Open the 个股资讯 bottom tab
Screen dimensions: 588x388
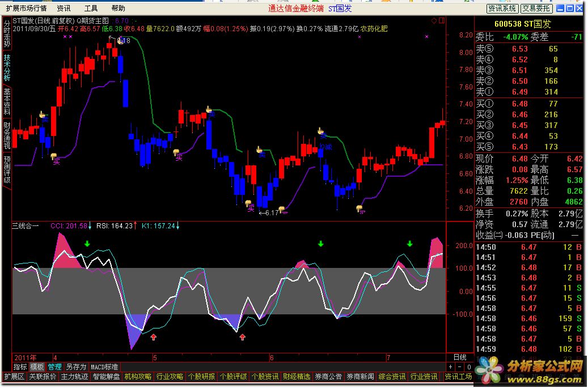pyautogui.click(x=265, y=377)
